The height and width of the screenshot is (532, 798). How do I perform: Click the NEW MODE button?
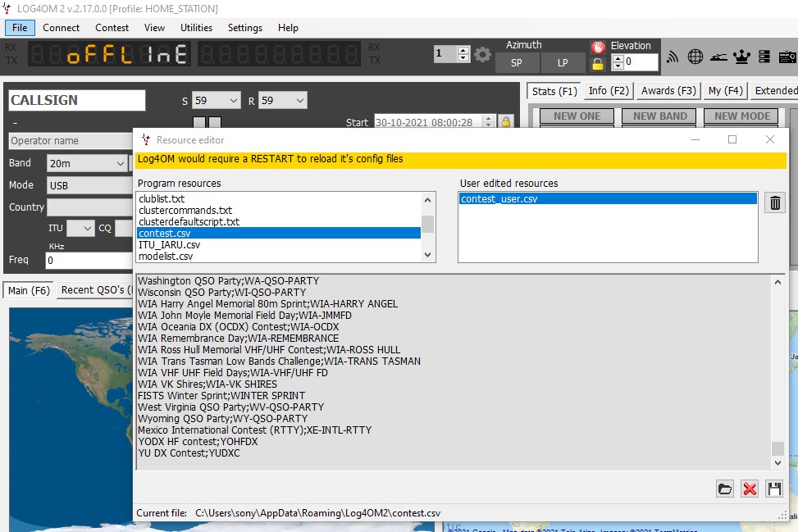pos(742,116)
